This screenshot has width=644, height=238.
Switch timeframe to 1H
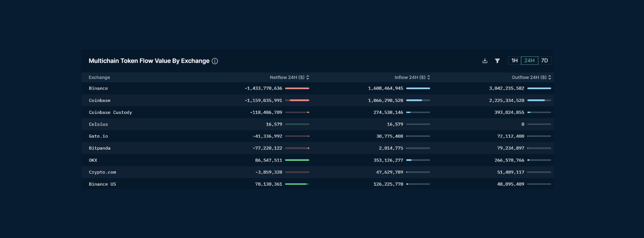point(514,60)
